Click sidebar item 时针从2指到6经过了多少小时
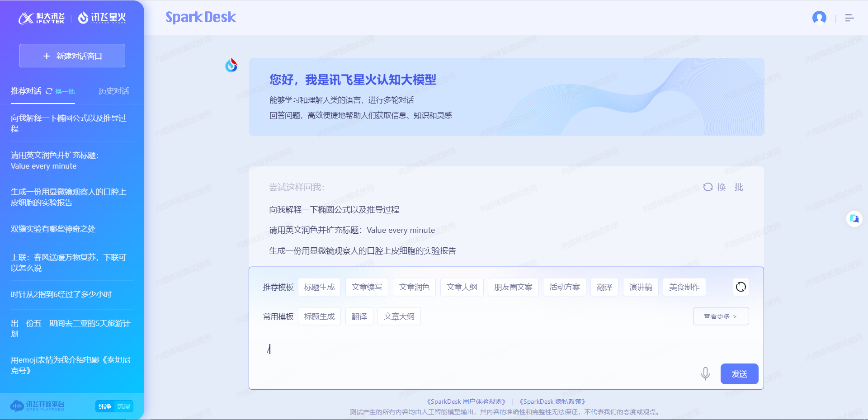 [72, 294]
